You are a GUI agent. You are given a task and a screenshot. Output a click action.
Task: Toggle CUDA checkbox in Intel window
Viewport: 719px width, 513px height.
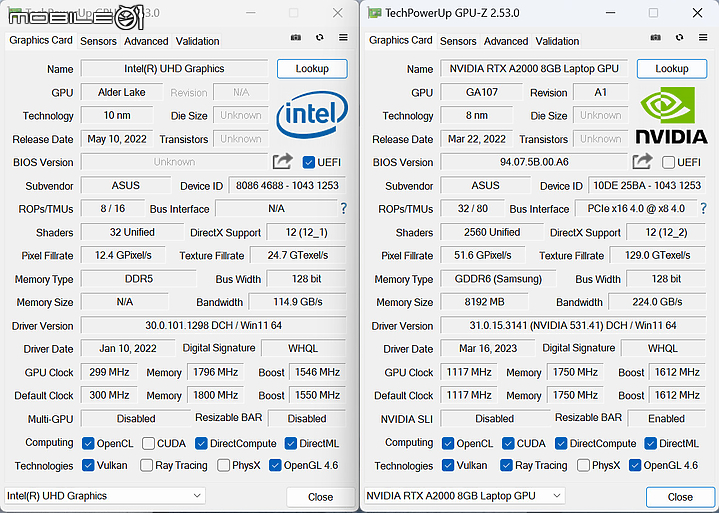point(148,443)
